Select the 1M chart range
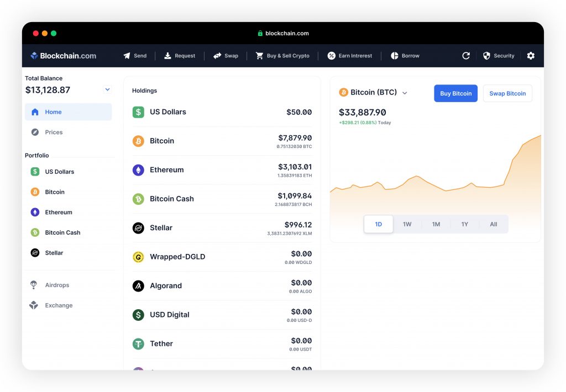566x392 pixels. (436, 224)
